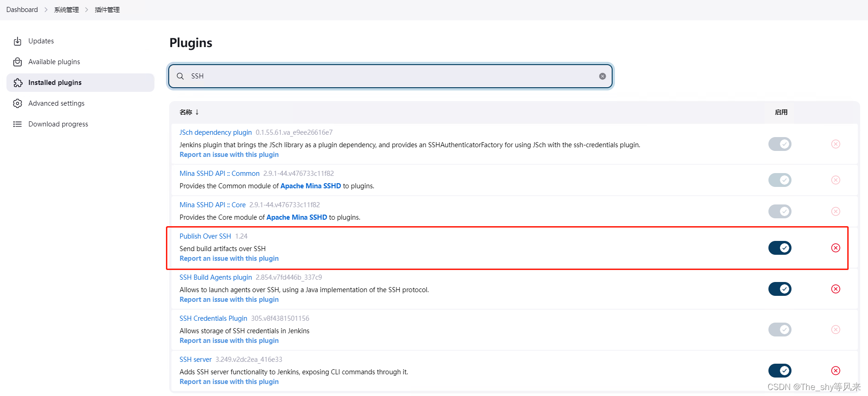Click the search magnifier icon
Screen dimensions: 868x396
tap(180, 76)
